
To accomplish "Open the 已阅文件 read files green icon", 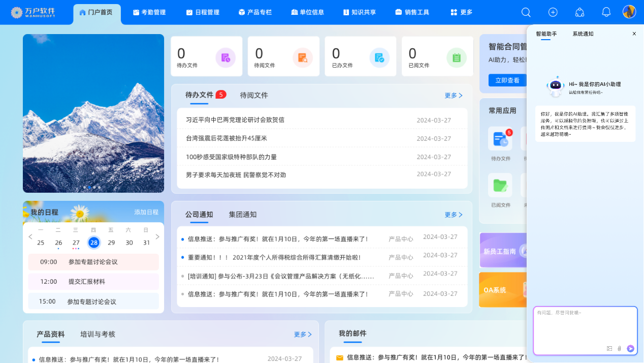I will pyautogui.click(x=457, y=57).
